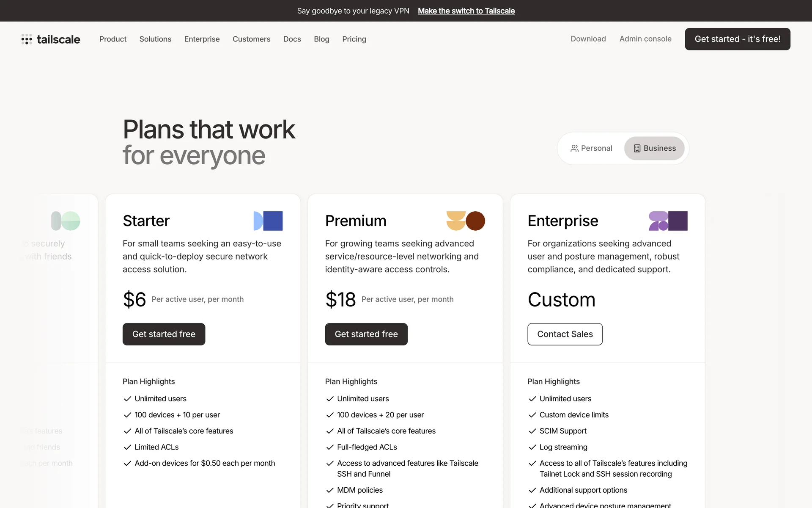Screen dimensions: 812x508
Task: Go to the Docs menu item
Action: click(292, 39)
